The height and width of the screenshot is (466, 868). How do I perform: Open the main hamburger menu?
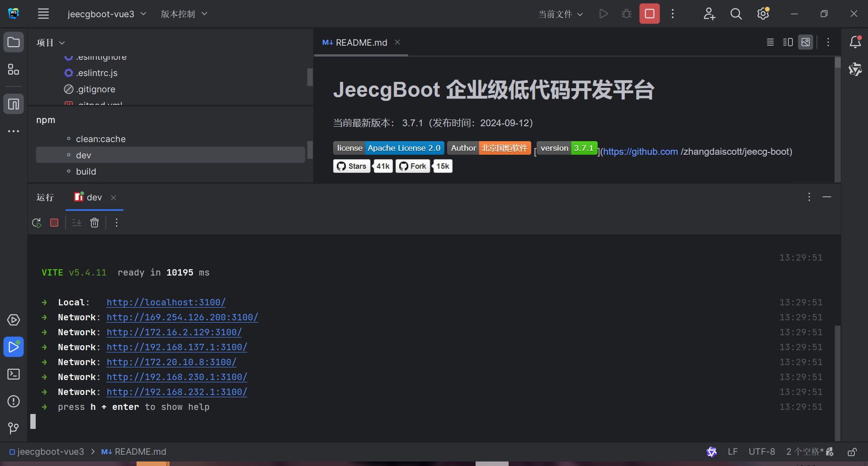43,14
